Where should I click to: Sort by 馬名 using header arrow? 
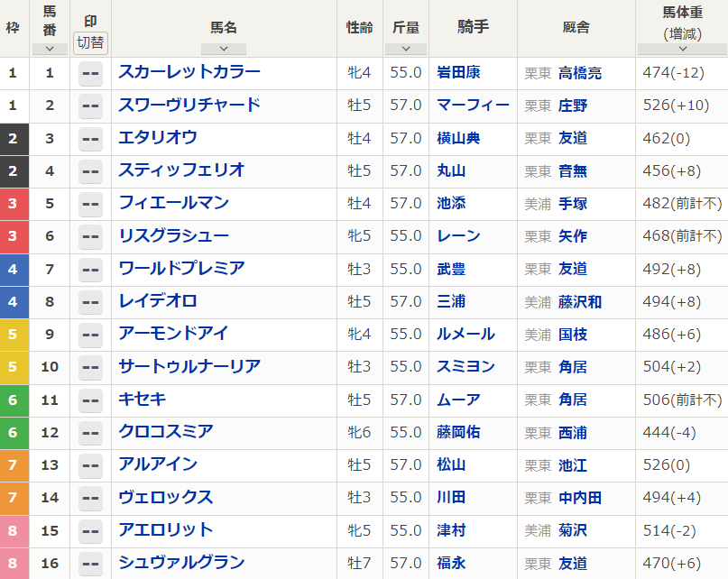point(224,49)
